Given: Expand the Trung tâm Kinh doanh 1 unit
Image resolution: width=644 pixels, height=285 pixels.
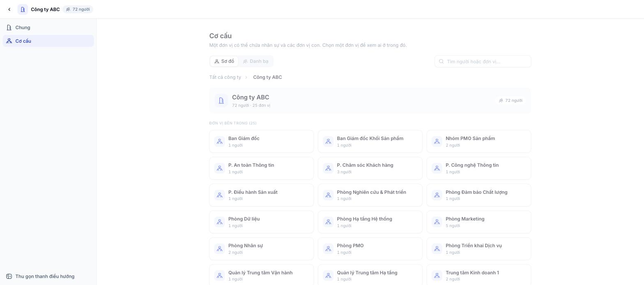Looking at the screenshot, I should [479, 275].
